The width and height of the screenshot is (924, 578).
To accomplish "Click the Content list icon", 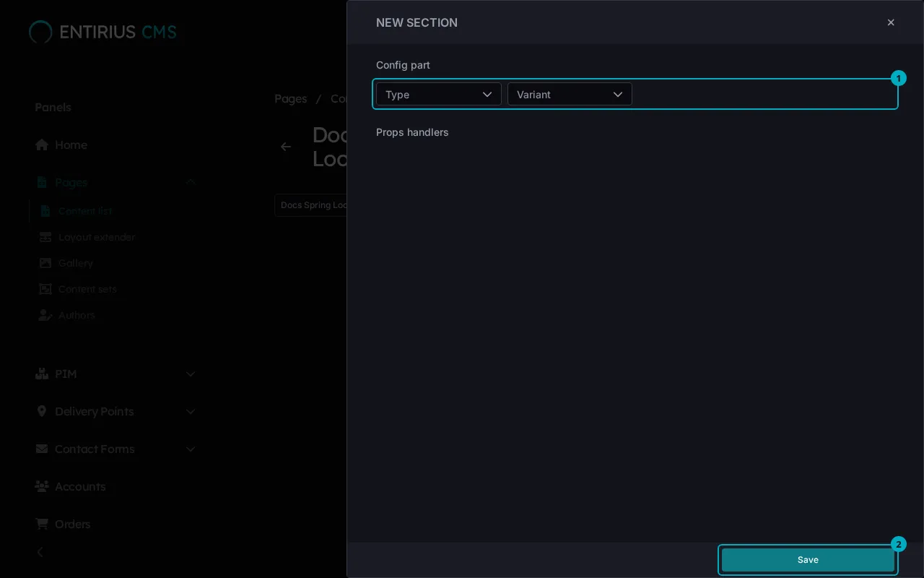I will pyautogui.click(x=45, y=211).
